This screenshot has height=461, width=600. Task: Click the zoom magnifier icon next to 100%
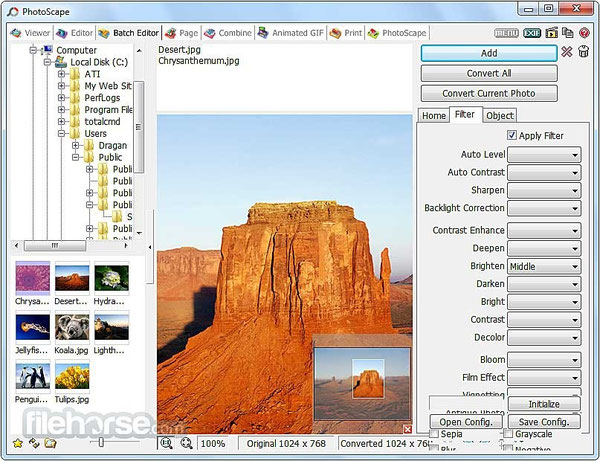click(186, 443)
